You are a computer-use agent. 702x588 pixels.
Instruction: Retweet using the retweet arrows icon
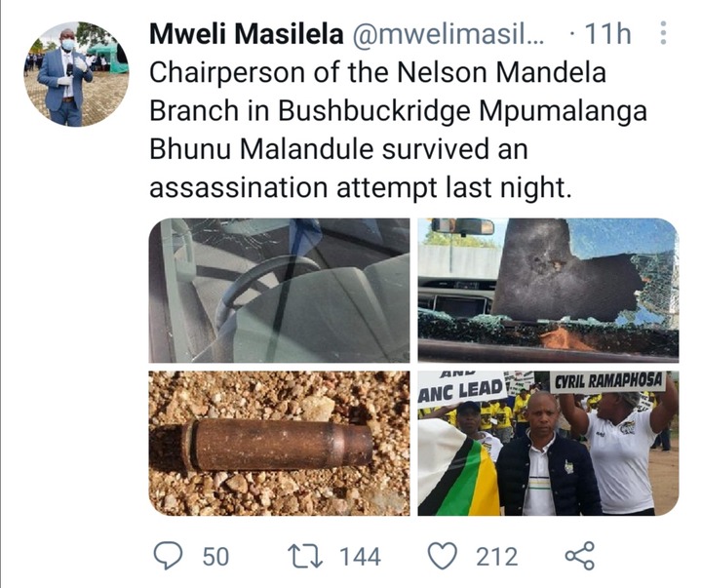(x=305, y=556)
